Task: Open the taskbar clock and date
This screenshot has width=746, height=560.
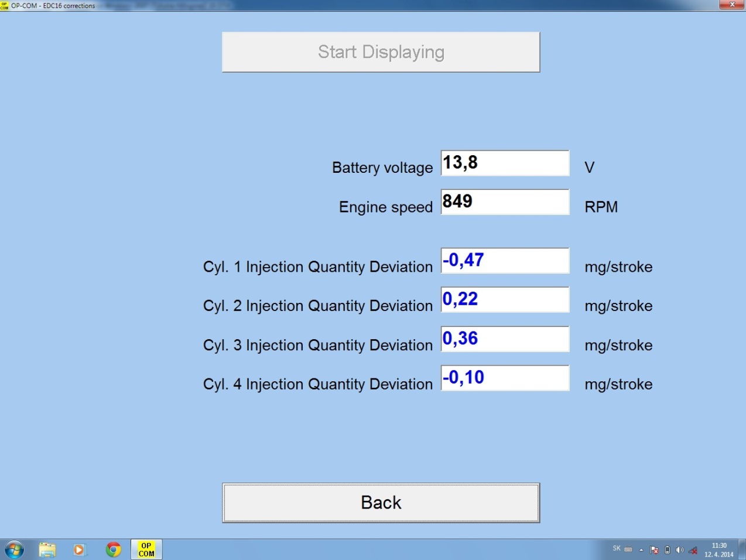Action: pyautogui.click(x=718, y=550)
